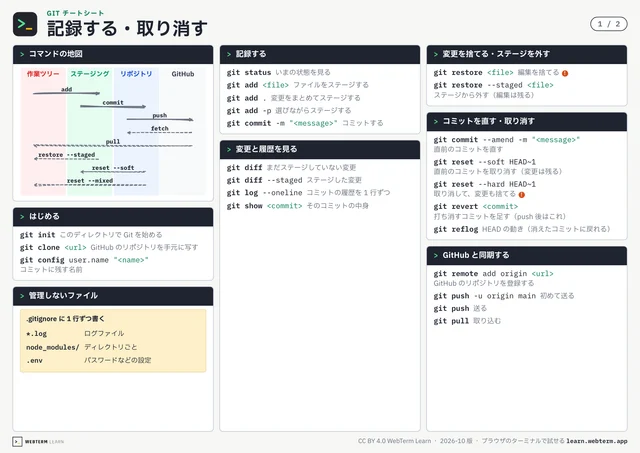The width and height of the screenshot is (640, 453).
Task: Click the 2026-10 版 edition text in the footer
Action: pyautogui.click(x=456, y=441)
